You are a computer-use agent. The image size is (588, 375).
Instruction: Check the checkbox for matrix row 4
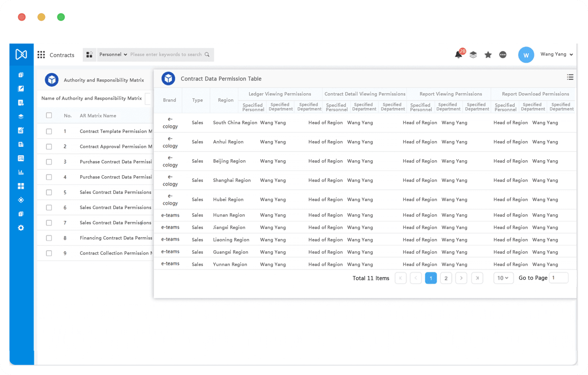tap(49, 177)
